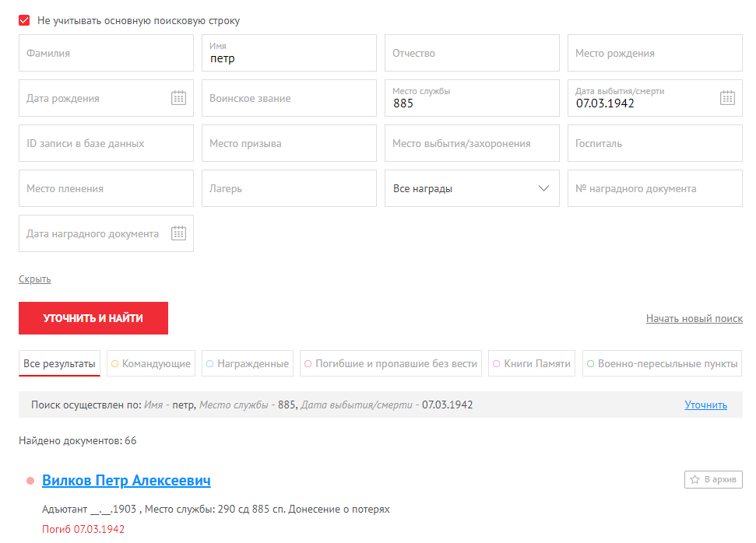Click the Уточнить и найти button
756x543 pixels.
point(93,318)
